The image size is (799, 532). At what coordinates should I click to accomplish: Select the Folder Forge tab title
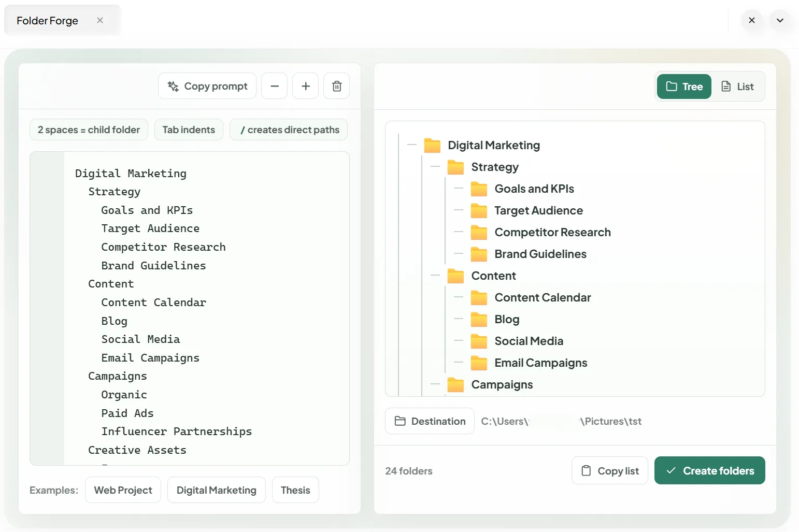47,21
